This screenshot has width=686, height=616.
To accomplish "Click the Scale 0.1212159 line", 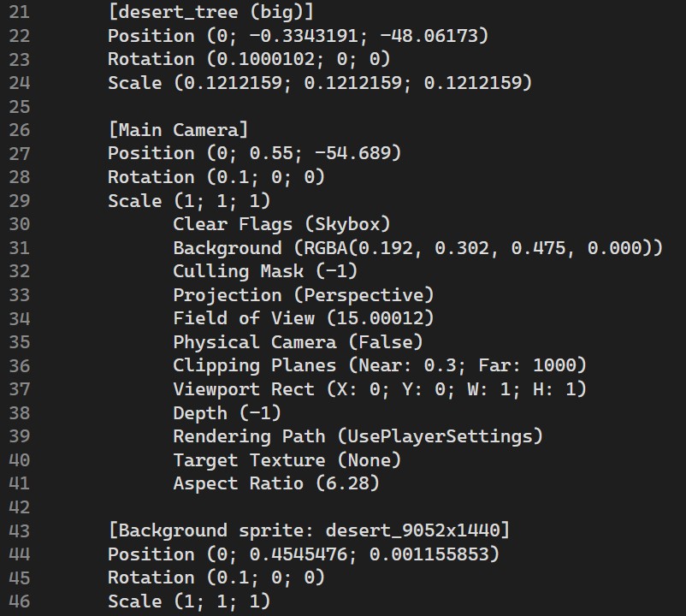I will [319, 83].
